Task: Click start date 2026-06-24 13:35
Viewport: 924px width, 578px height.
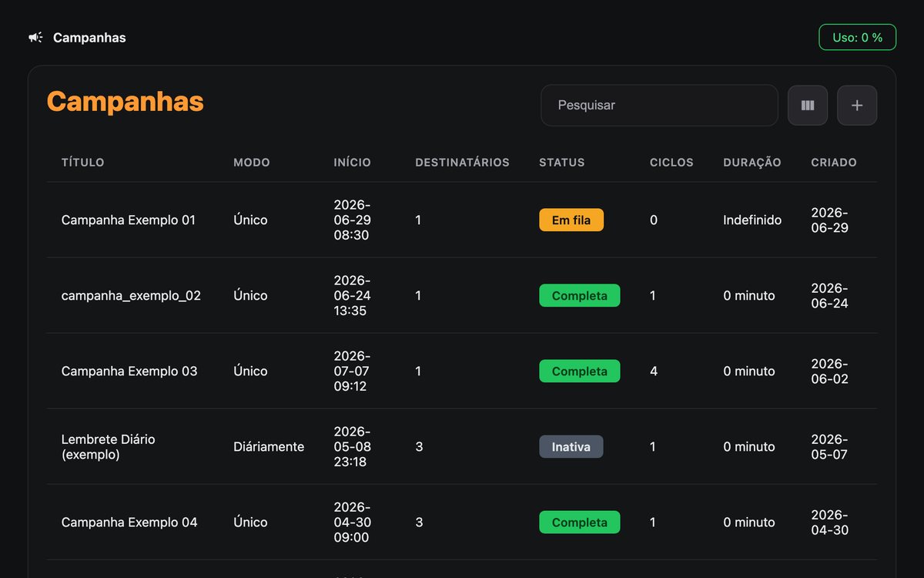Action: pos(352,295)
